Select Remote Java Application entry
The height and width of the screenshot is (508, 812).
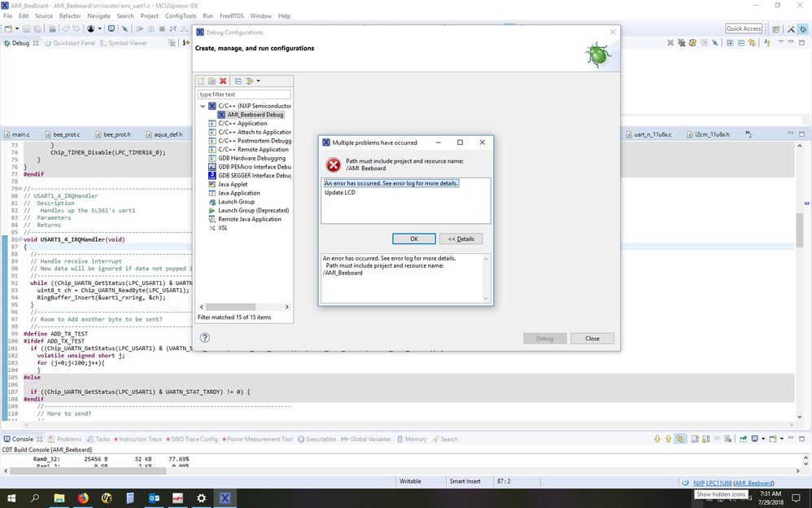pyautogui.click(x=244, y=219)
